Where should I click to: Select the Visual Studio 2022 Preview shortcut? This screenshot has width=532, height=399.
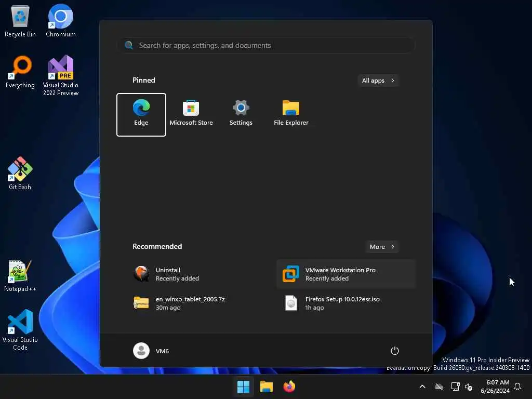61,76
